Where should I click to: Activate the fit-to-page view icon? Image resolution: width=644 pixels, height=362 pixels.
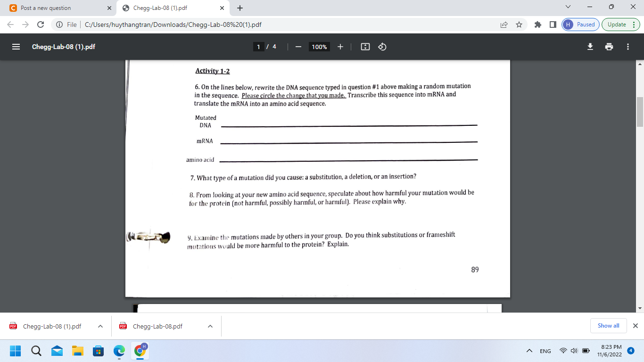(x=365, y=47)
